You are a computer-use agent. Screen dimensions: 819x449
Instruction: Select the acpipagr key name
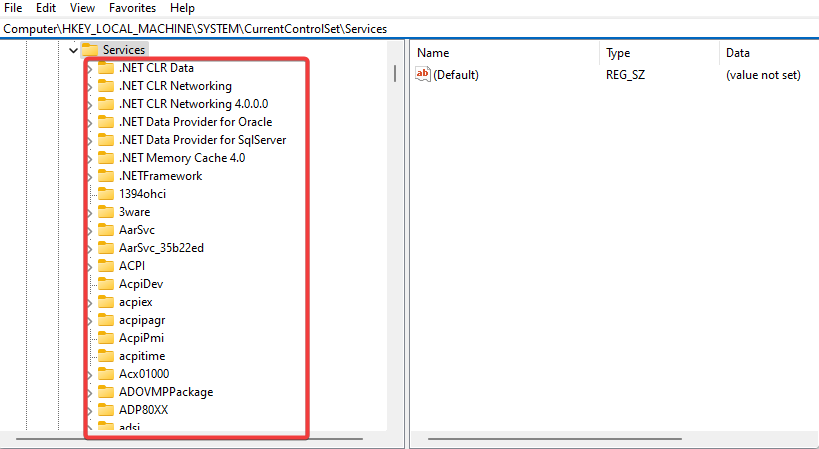click(x=142, y=320)
